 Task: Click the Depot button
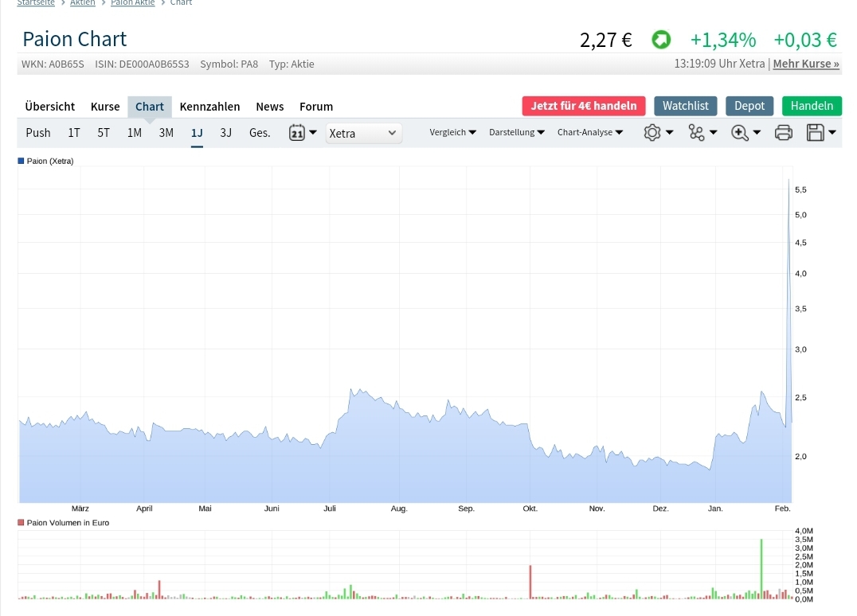pyautogui.click(x=749, y=106)
